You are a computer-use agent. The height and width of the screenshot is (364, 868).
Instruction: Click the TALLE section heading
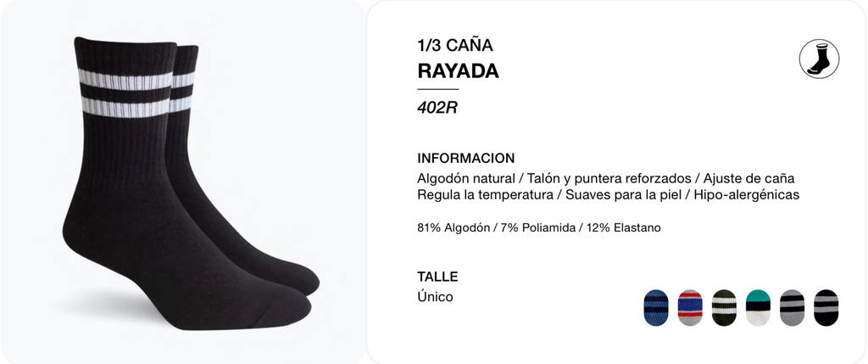[x=437, y=277]
